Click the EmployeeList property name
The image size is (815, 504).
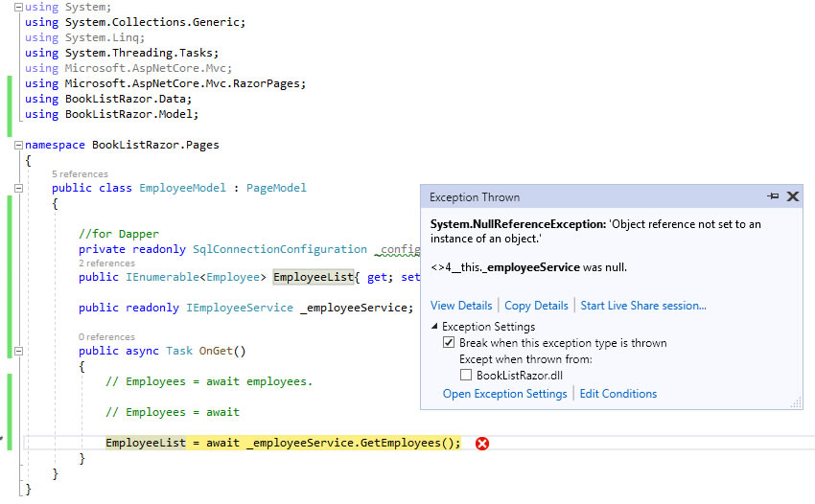(314, 278)
